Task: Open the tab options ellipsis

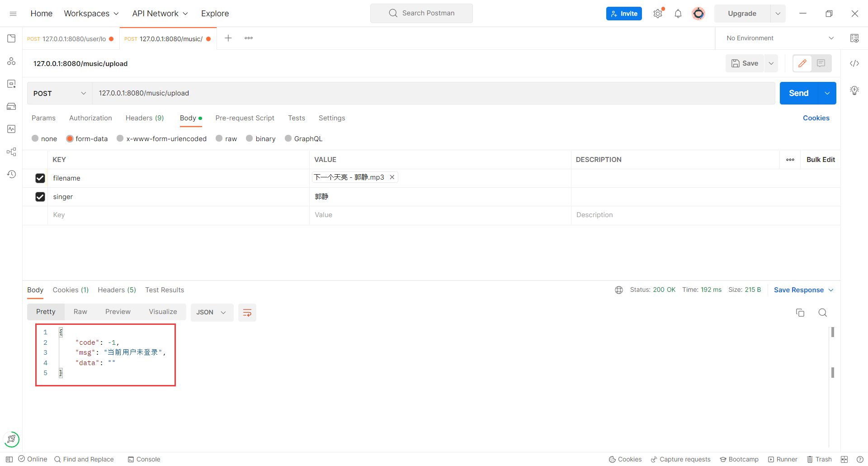Action: [249, 38]
